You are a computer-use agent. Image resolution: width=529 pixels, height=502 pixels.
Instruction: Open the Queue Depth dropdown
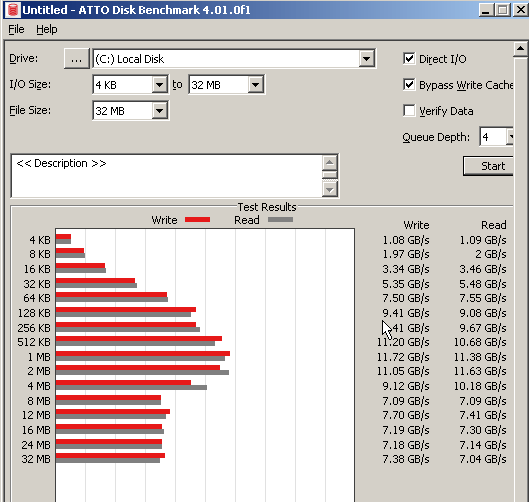pyautogui.click(x=509, y=137)
